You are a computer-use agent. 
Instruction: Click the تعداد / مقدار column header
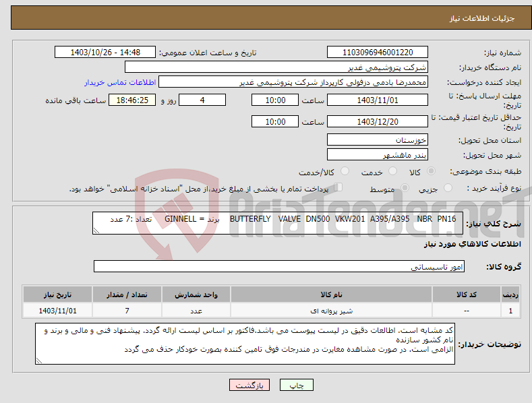click(127, 294)
